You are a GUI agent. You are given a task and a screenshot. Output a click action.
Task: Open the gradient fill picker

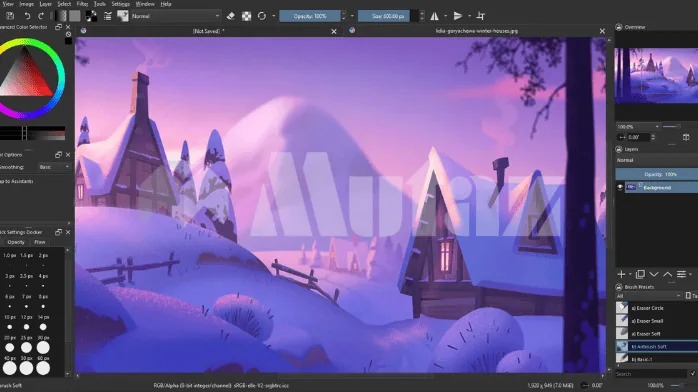61,16
